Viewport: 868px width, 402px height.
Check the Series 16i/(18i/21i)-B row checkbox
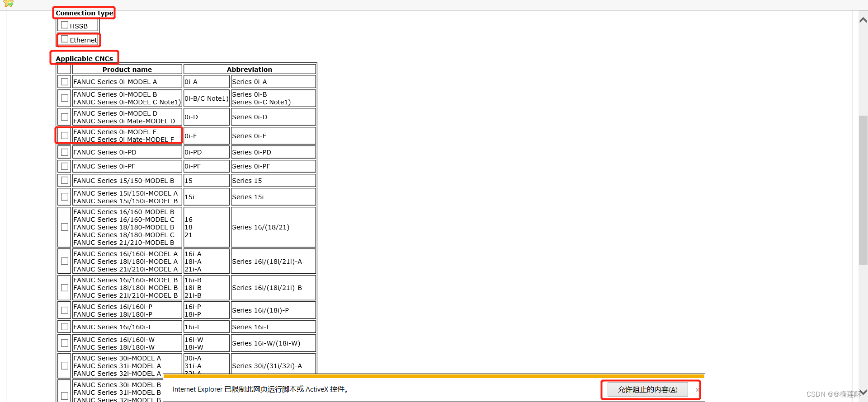click(65, 288)
